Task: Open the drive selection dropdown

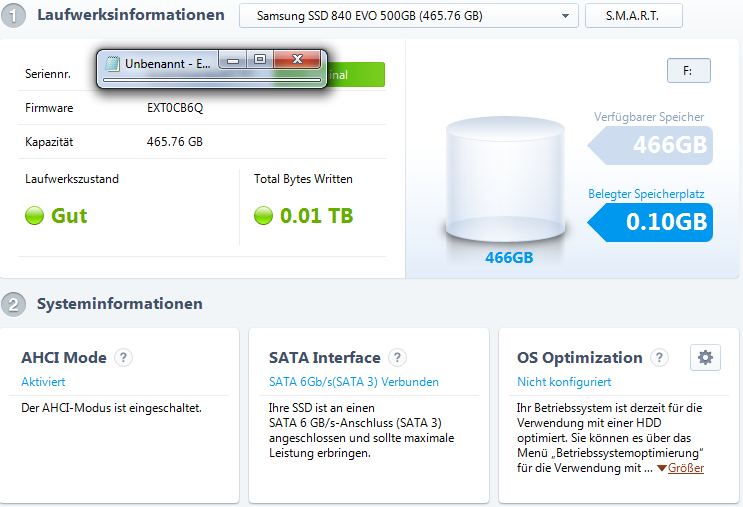Action: 408,16
